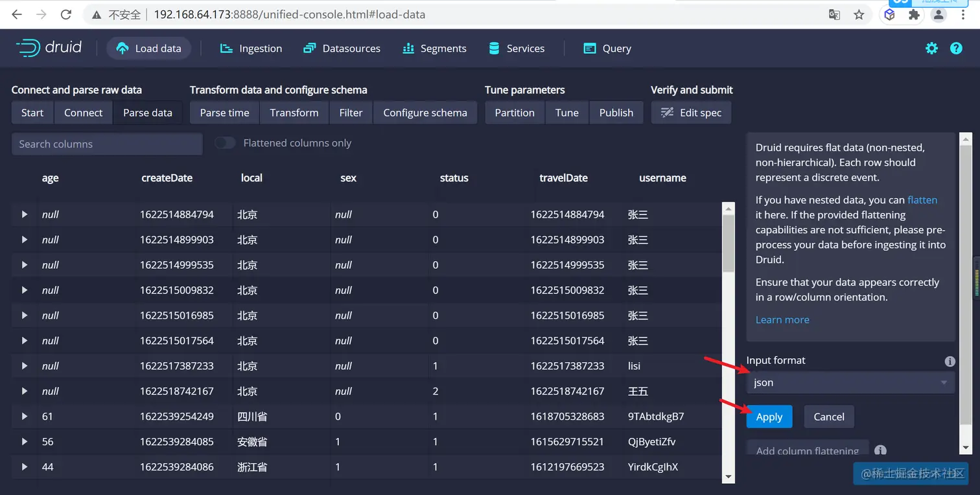The image size is (980, 495).
Task: Click cell 四川省 in local column
Action: pyautogui.click(x=252, y=417)
